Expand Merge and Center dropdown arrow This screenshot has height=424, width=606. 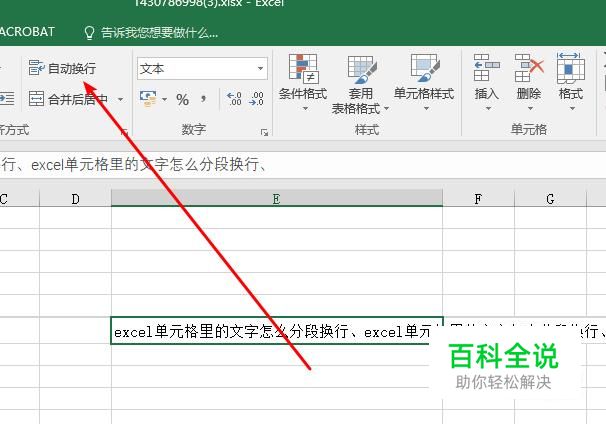click(x=121, y=100)
